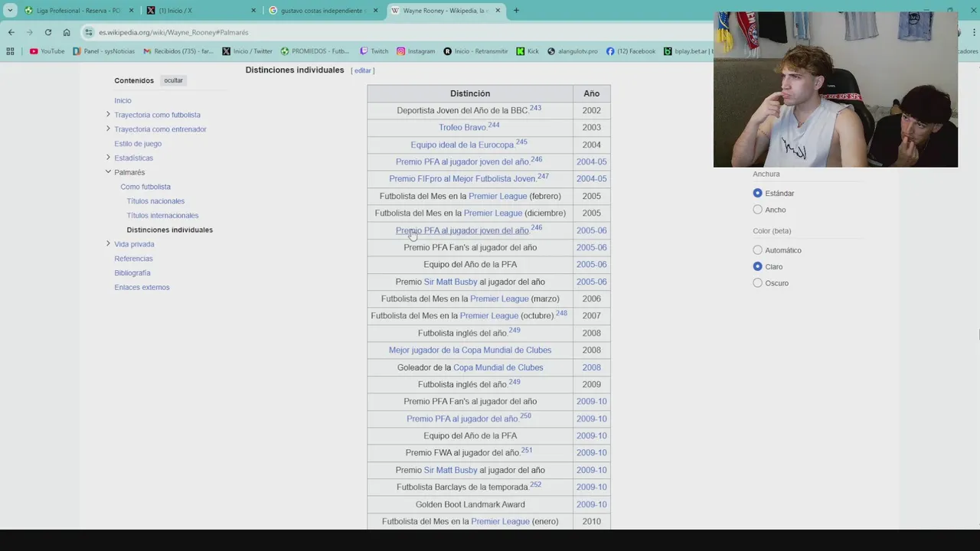Open Sir Matt Busby link in 2005-06 row

(450, 282)
